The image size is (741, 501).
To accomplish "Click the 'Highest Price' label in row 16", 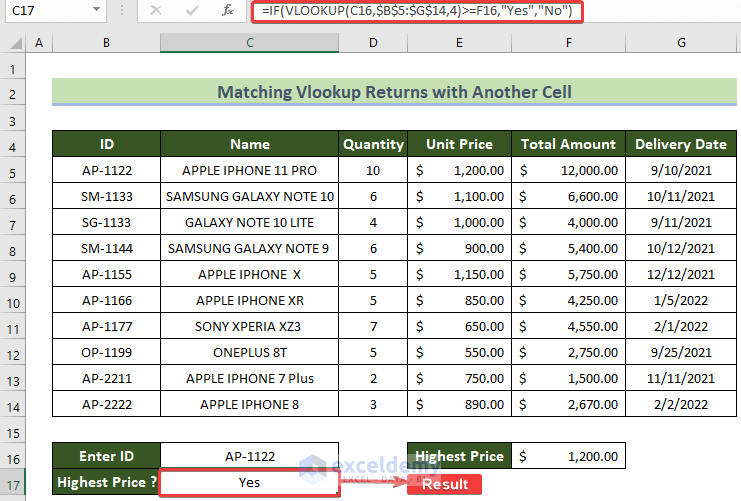I will click(x=459, y=456).
